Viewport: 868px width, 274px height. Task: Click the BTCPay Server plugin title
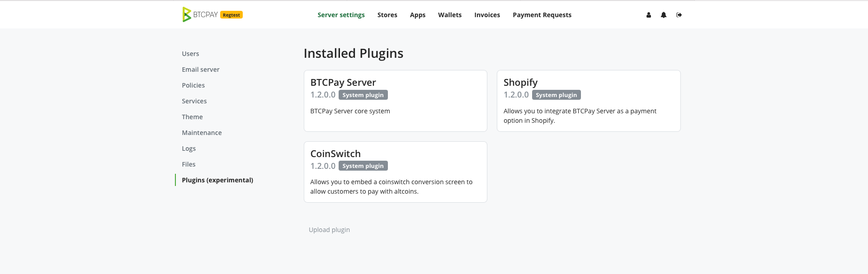click(343, 83)
